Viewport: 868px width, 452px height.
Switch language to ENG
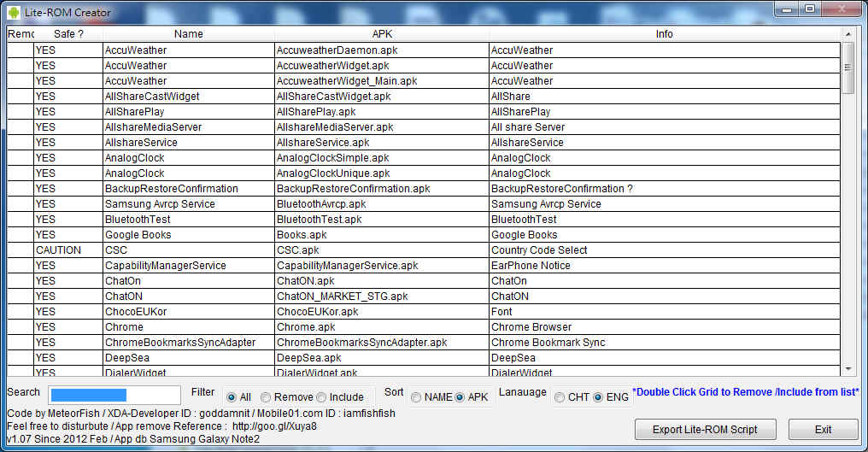pyautogui.click(x=598, y=397)
